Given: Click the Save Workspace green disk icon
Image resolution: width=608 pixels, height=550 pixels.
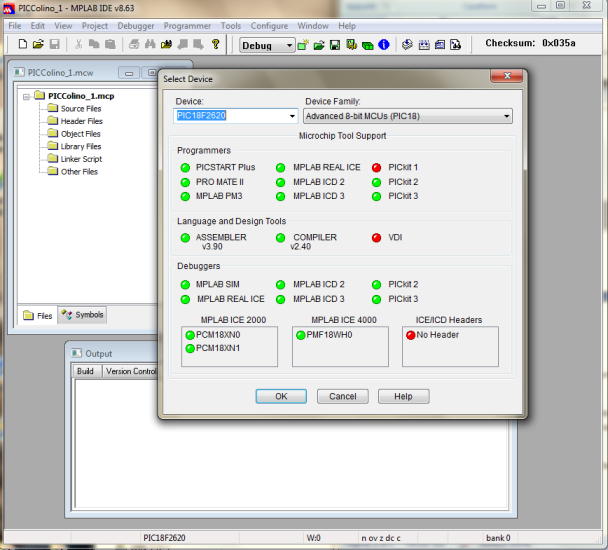Looking at the screenshot, I should click(335, 45).
